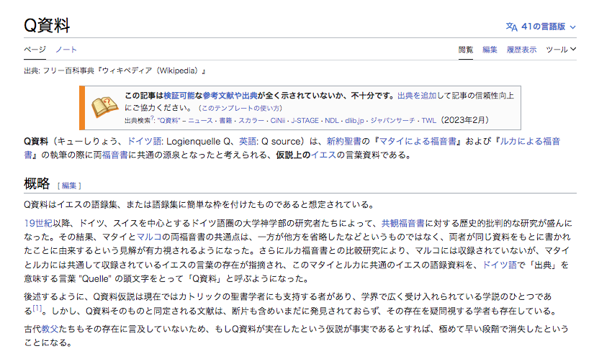Image resolution: width=612 pixels, height=364 pixels.
Task: Click the 概略 section heading
Action: click(x=37, y=183)
